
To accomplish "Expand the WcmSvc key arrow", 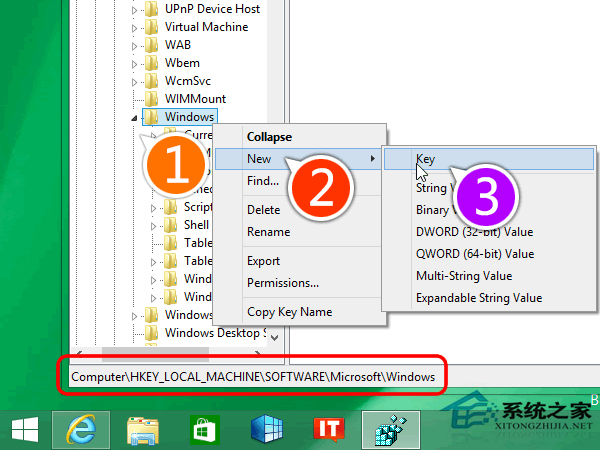I will [x=136, y=81].
